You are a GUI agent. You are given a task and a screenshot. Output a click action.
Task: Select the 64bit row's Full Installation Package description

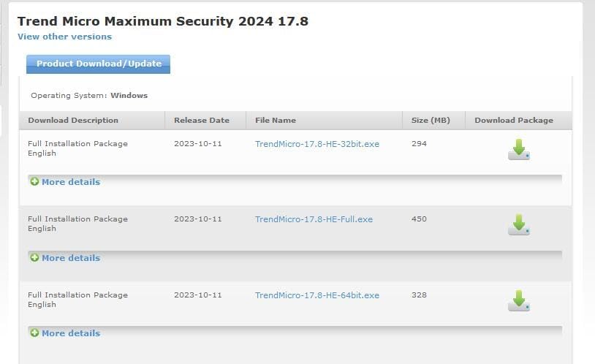click(x=77, y=300)
